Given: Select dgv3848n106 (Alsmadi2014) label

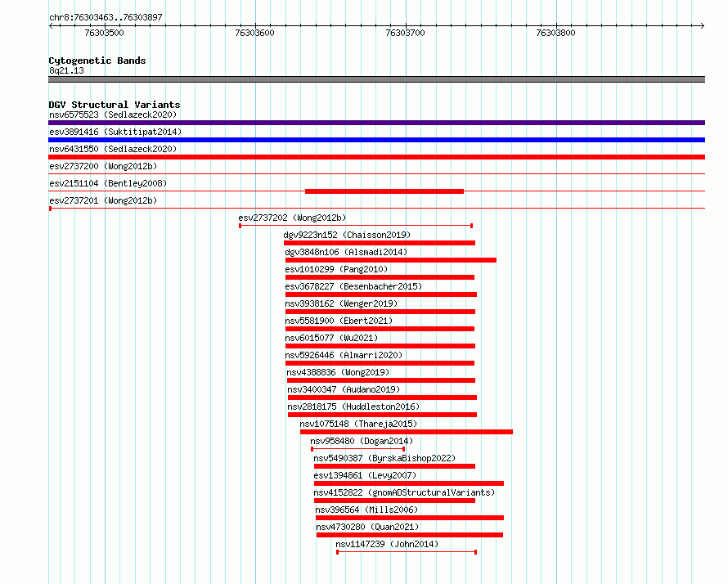Looking at the screenshot, I should pyautogui.click(x=346, y=252).
